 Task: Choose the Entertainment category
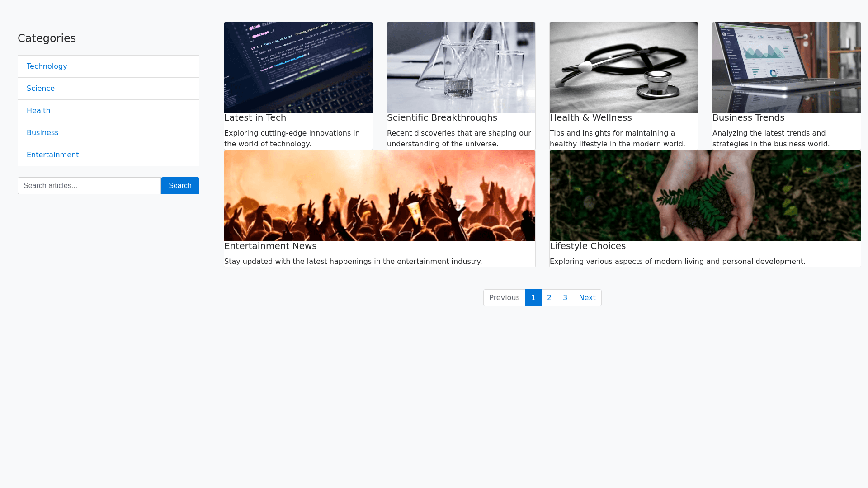coord(52,155)
